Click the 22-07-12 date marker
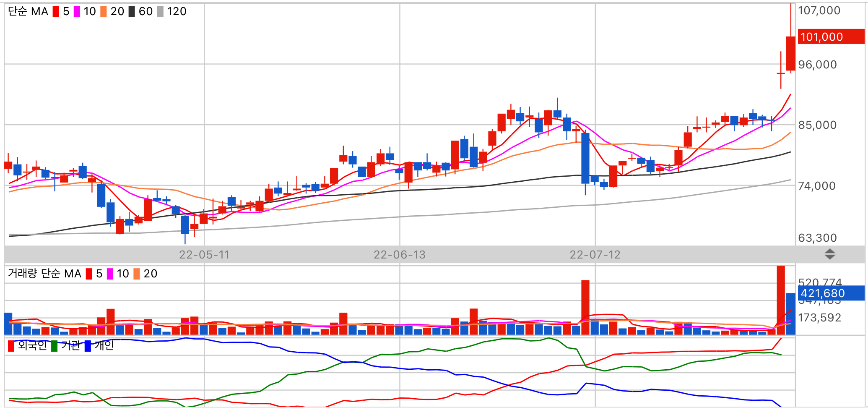This screenshot has height=410, width=868. [595, 255]
